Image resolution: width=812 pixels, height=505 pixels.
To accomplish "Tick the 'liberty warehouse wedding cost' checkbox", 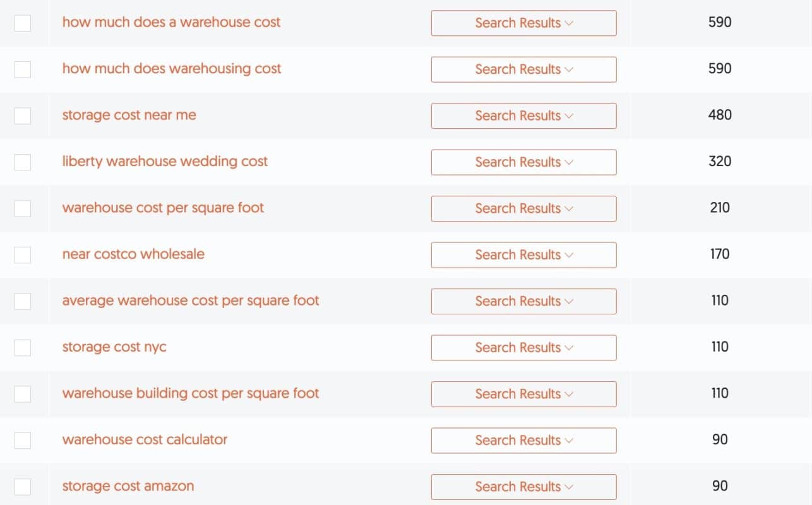I will tap(23, 162).
